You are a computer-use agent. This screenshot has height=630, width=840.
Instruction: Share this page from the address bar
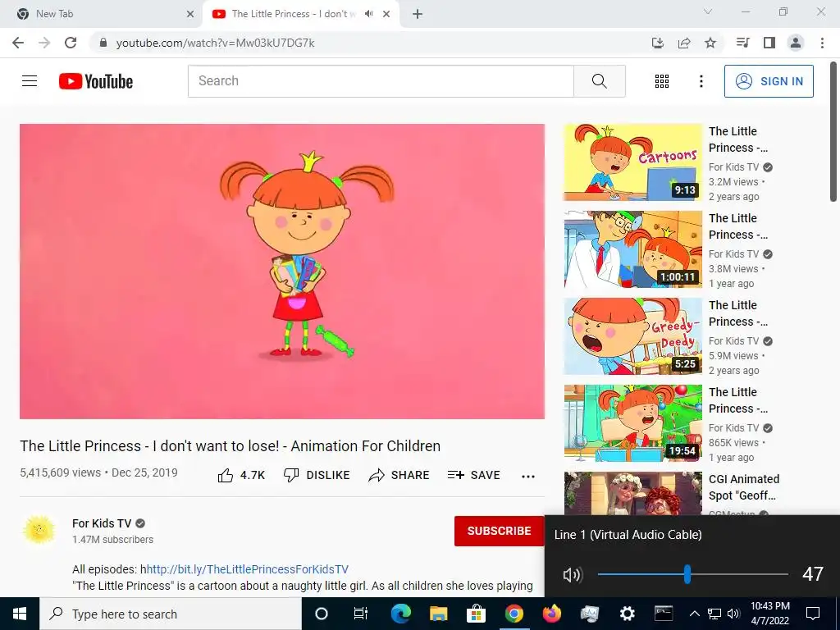point(684,43)
